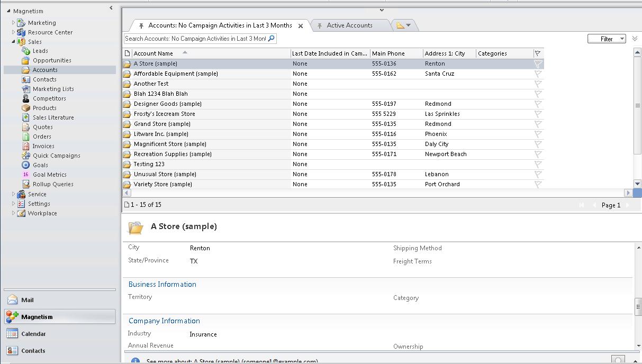Open Sales Literature from the sidebar
642x364 pixels.
click(53, 117)
